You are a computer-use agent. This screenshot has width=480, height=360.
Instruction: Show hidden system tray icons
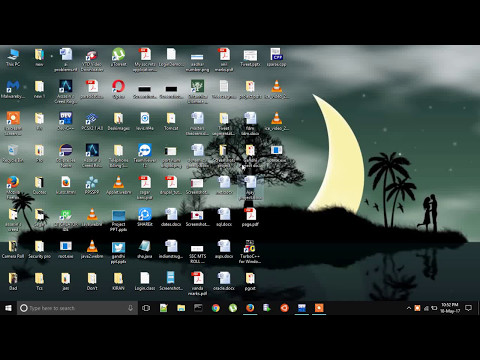pos(409,308)
